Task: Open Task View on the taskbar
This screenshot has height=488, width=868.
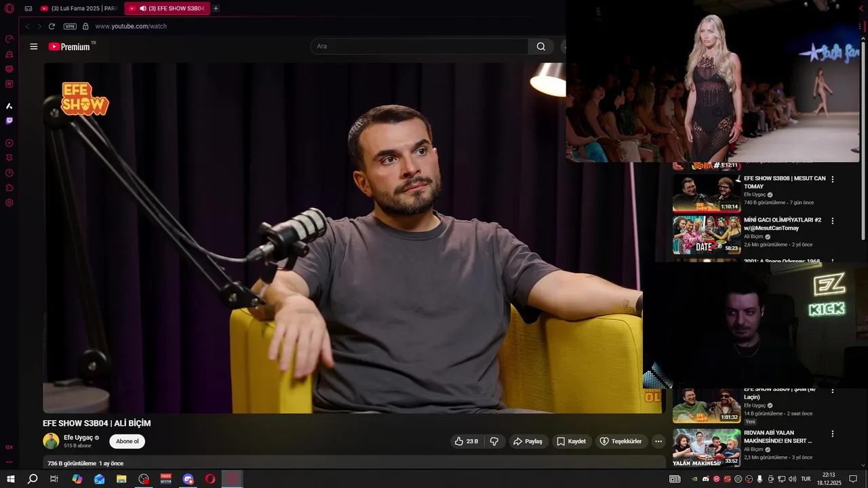Action: 54,479
